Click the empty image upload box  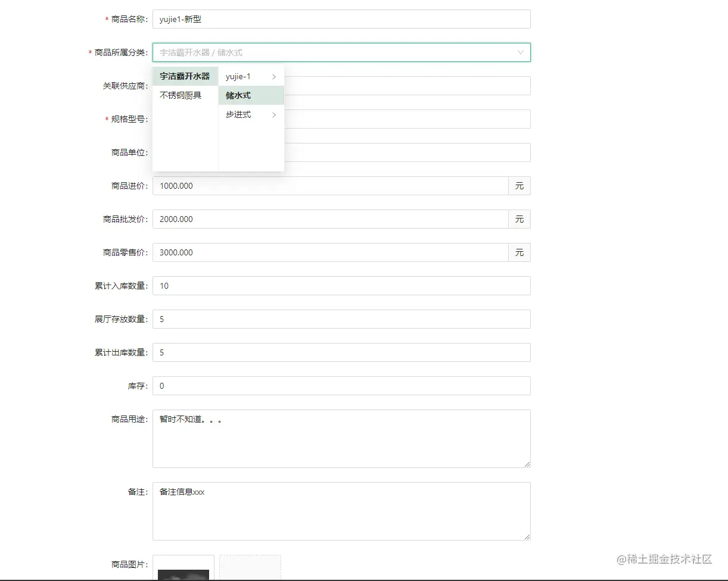tap(250, 568)
